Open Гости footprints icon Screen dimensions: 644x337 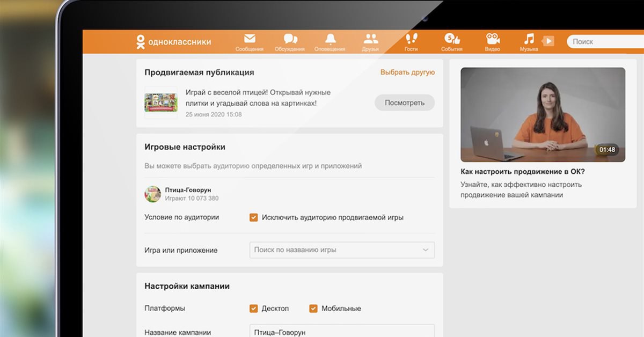411,39
